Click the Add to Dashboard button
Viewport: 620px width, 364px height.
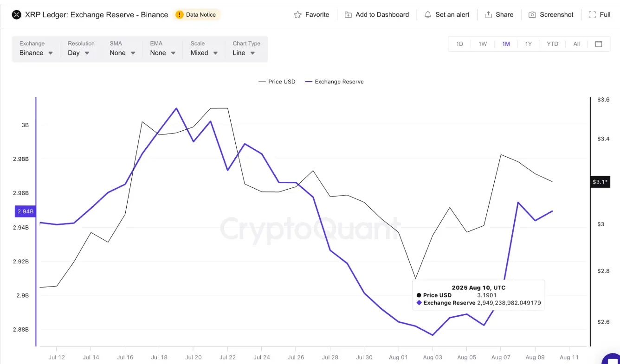(x=377, y=15)
